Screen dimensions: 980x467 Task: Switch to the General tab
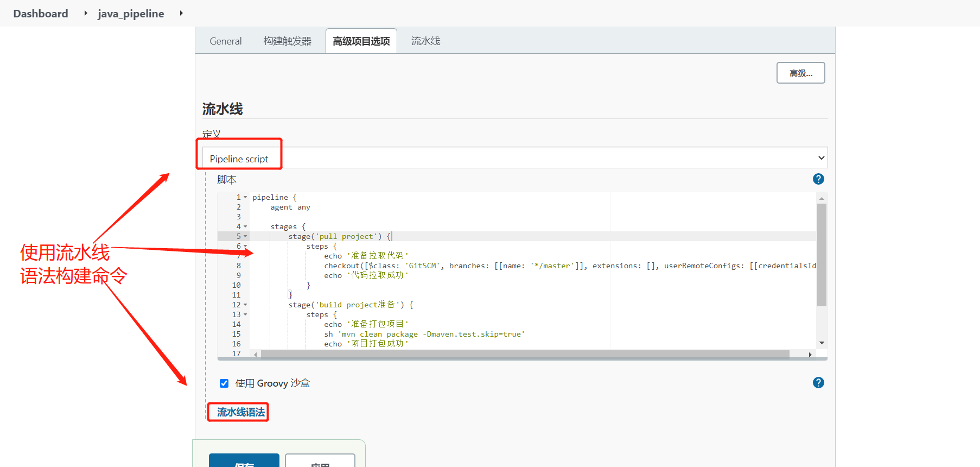(226, 41)
